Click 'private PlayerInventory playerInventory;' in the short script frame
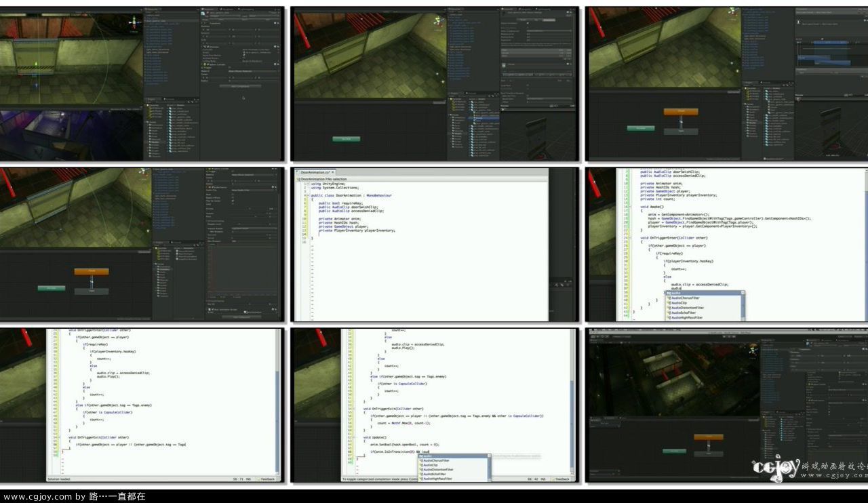Image resolution: width=868 pixels, height=503 pixels. [x=357, y=230]
